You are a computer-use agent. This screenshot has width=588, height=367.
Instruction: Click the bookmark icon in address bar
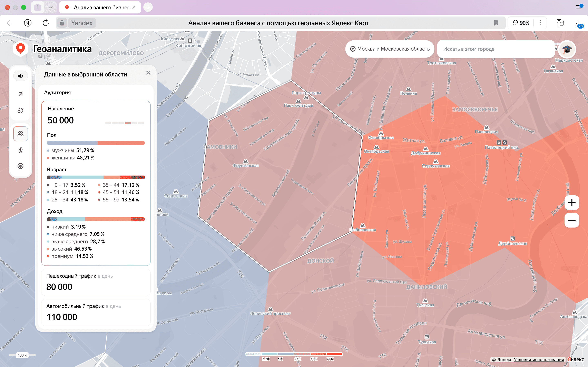pyautogui.click(x=496, y=23)
